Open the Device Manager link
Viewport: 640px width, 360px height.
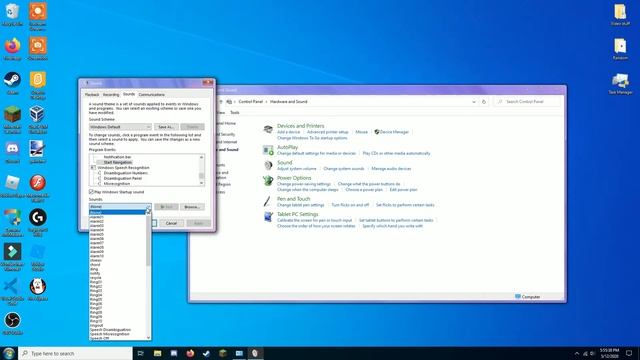(394, 132)
